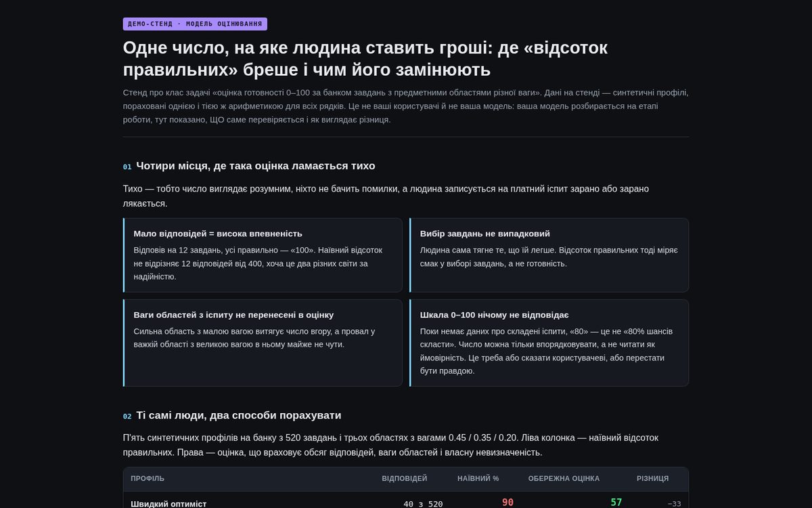Click the main heading «Одне число, на яке людина ставить гроші»

coord(365,59)
